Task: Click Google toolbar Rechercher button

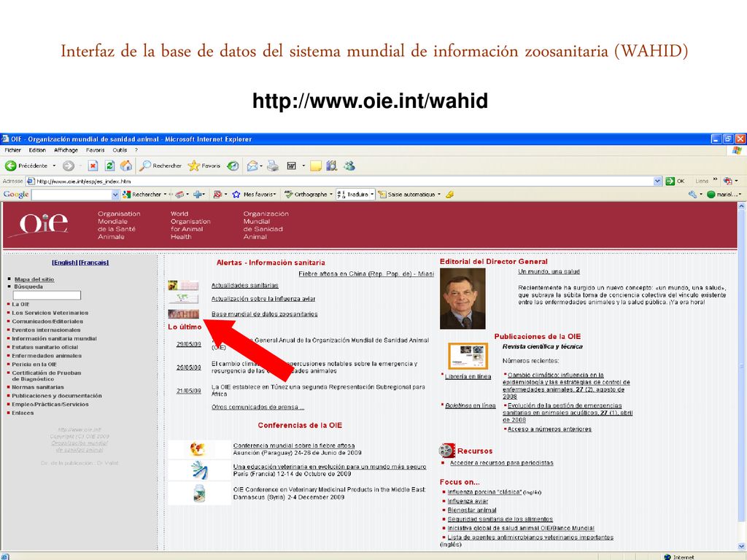Action: [142, 194]
